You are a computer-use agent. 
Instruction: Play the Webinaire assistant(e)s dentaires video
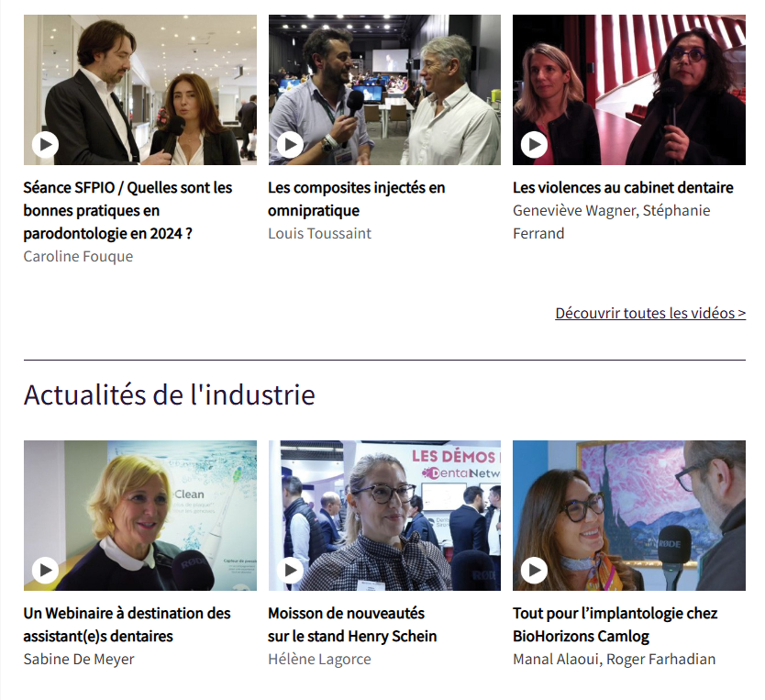click(x=45, y=571)
